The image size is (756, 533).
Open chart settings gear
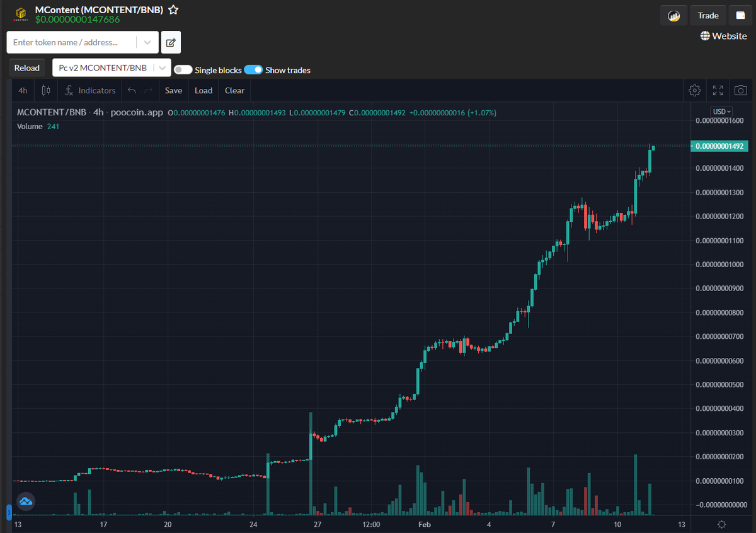(695, 91)
